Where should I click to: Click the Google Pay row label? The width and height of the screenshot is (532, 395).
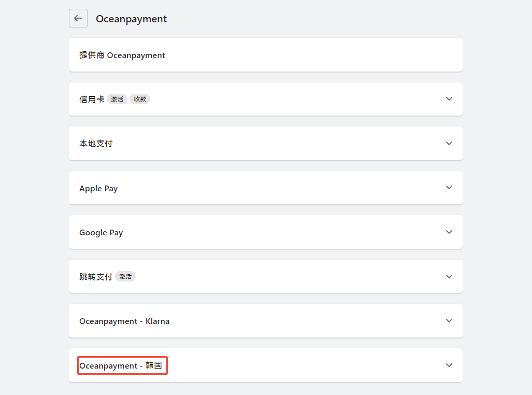(x=101, y=232)
